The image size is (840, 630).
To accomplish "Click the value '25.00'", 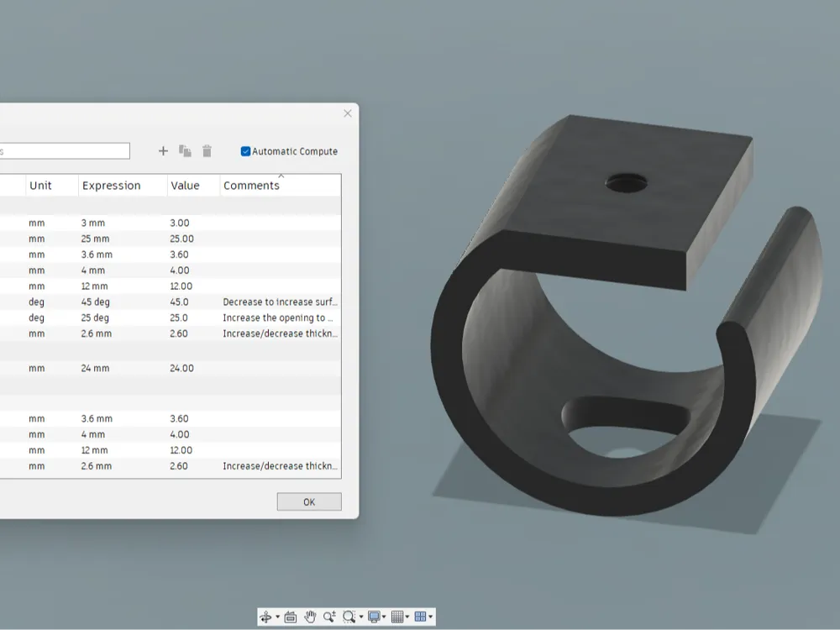I will pos(181,239).
